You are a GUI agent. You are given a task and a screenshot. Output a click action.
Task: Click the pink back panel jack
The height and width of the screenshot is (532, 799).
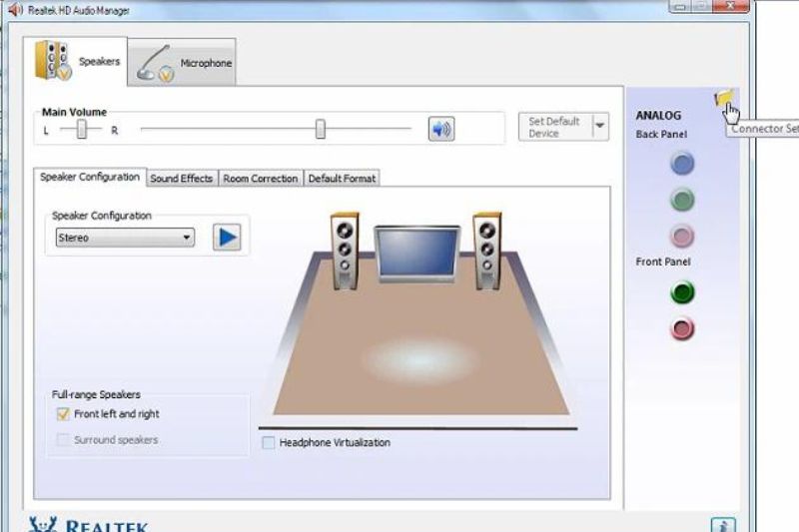(682, 236)
